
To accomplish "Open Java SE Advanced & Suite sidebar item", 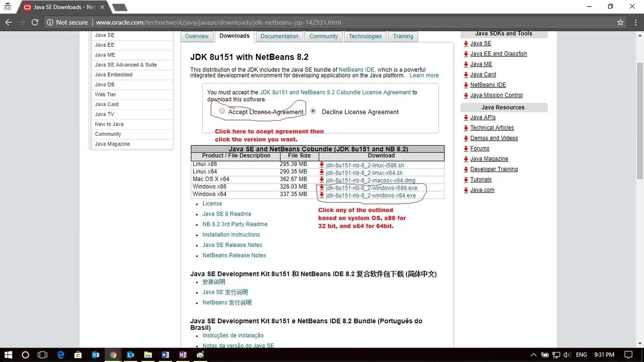I will click(126, 65).
